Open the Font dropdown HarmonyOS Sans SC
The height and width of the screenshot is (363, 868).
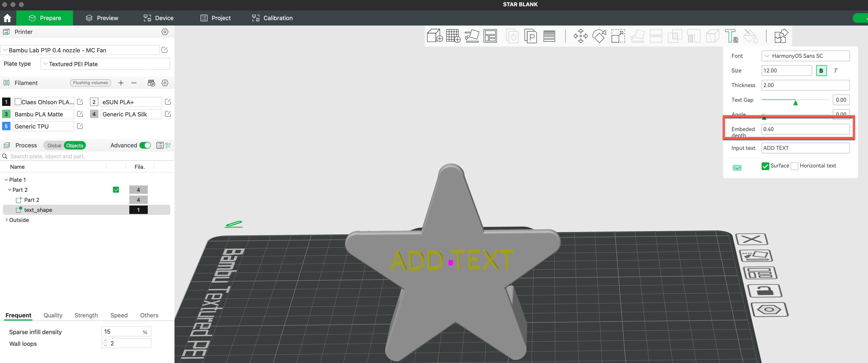click(805, 56)
